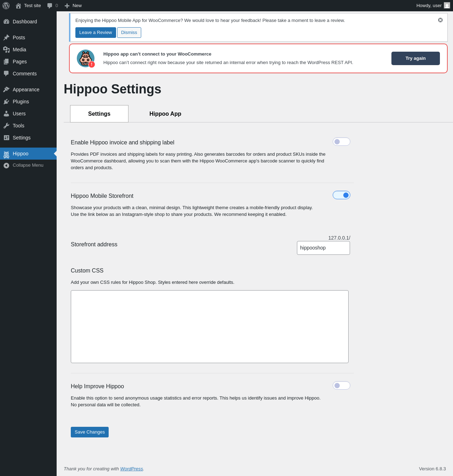
Task: Open the Appearance menu item
Action: (x=28, y=90)
